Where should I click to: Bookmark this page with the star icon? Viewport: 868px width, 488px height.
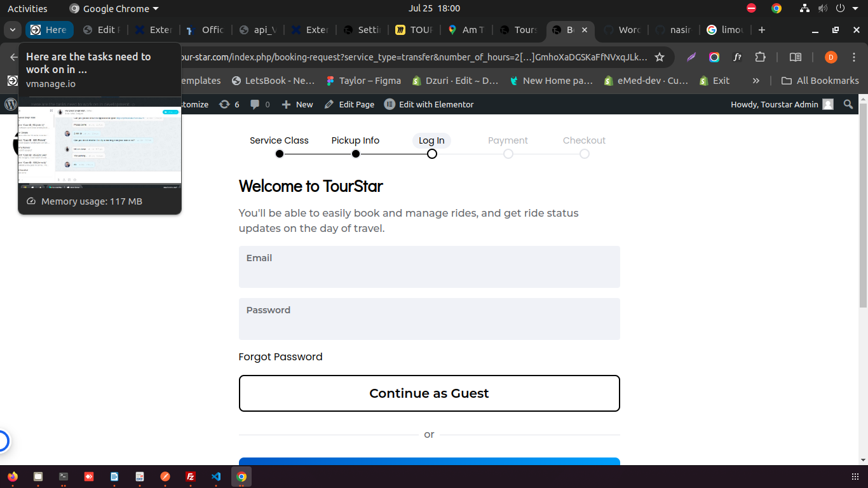click(x=660, y=57)
